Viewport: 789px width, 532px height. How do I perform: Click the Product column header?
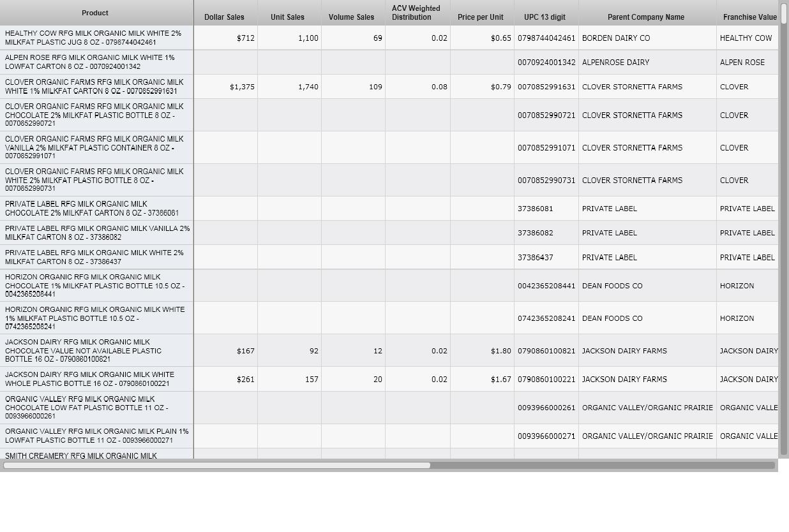pyautogui.click(x=95, y=13)
